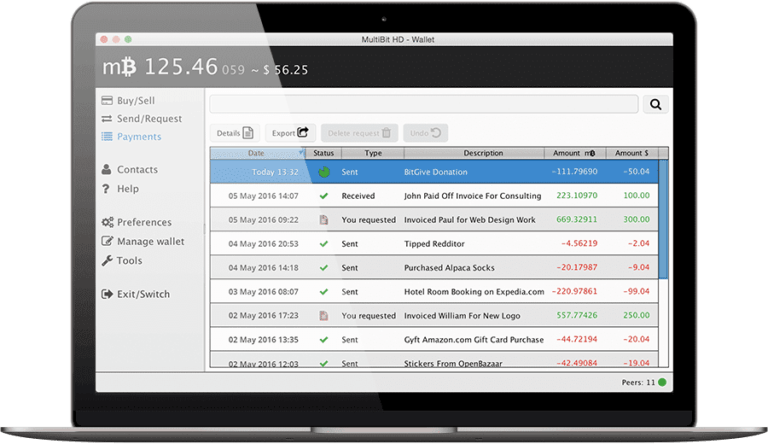Open Preferences from the sidebar
Viewport: 768px width, 444px height.
(137, 222)
